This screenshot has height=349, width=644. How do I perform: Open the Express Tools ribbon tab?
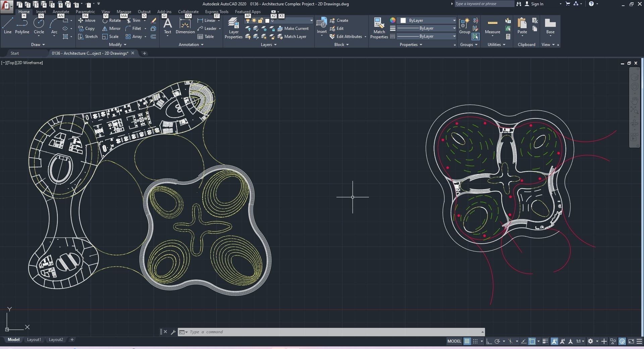click(x=217, y=12)
